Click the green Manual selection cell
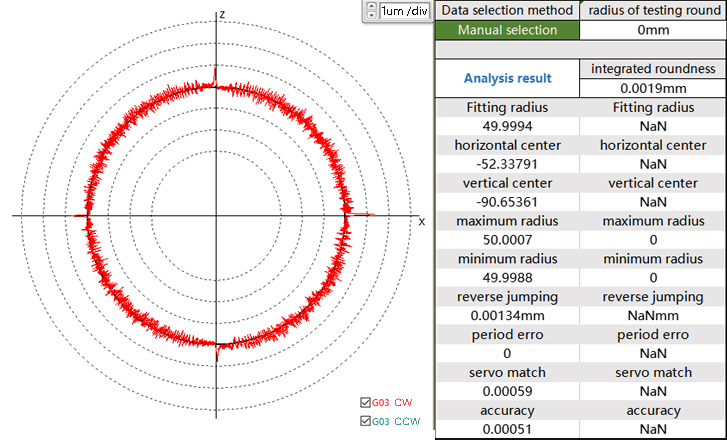This screenshot has width=727, height=440. click(507, 30)
